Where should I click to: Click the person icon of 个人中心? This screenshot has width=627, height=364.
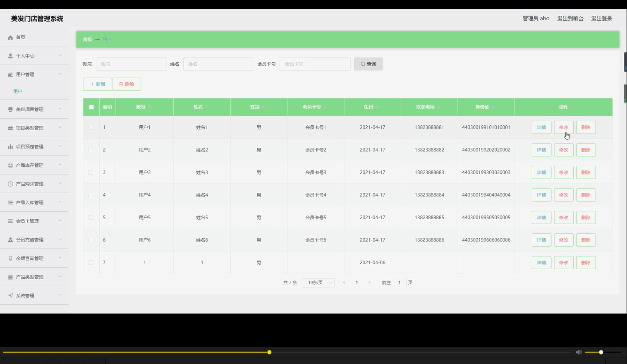[x=10, y=56]
